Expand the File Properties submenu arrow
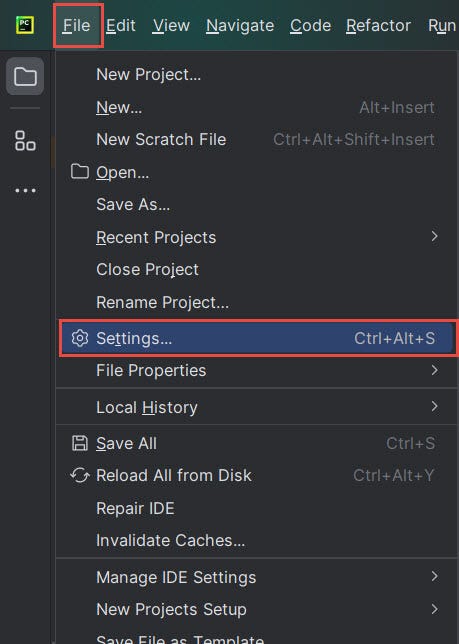This screenshot has height=644, width=459. click(x=434, y=370)
